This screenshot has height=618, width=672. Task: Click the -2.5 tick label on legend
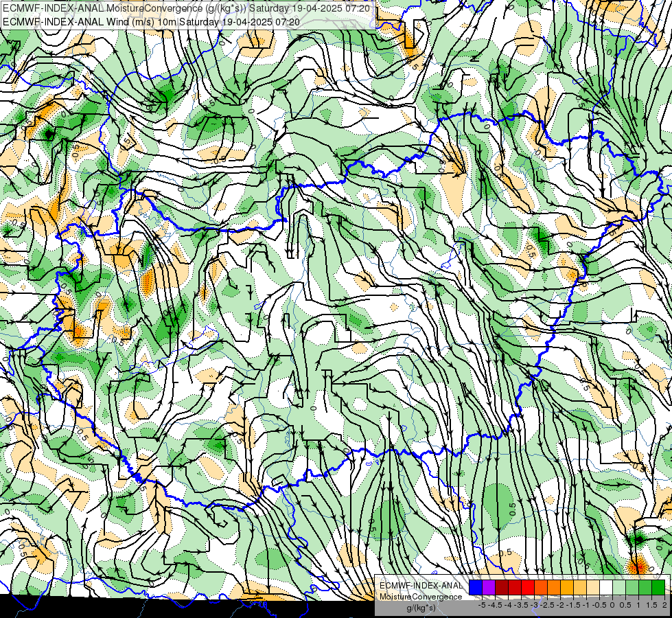click(547, 605)
